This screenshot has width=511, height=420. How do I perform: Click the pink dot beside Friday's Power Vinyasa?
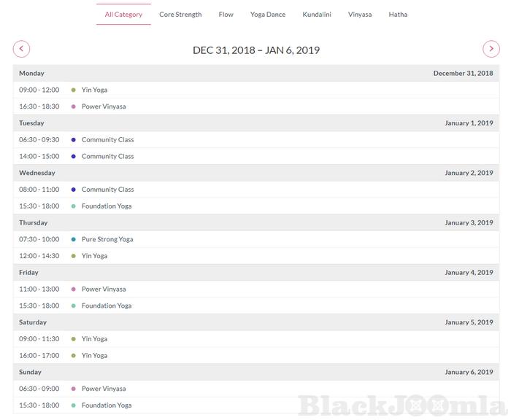point(74,289)
